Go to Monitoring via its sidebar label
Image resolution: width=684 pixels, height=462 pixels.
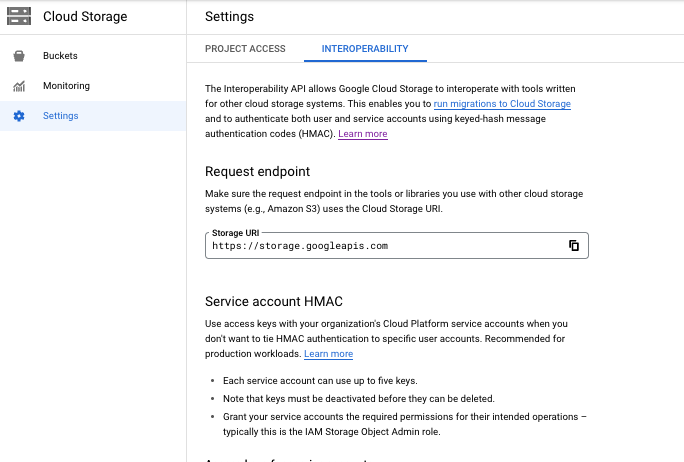66,86
